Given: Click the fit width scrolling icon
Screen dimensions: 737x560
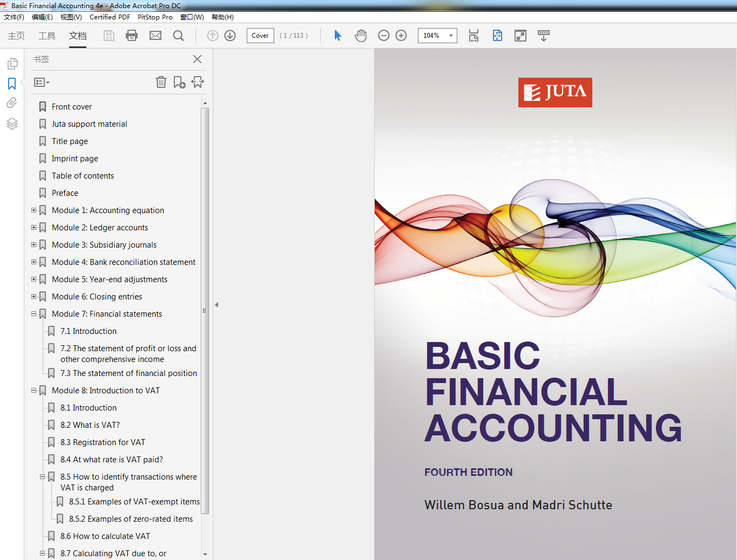Looking at the screenshot, I should [x=474, y=36].
